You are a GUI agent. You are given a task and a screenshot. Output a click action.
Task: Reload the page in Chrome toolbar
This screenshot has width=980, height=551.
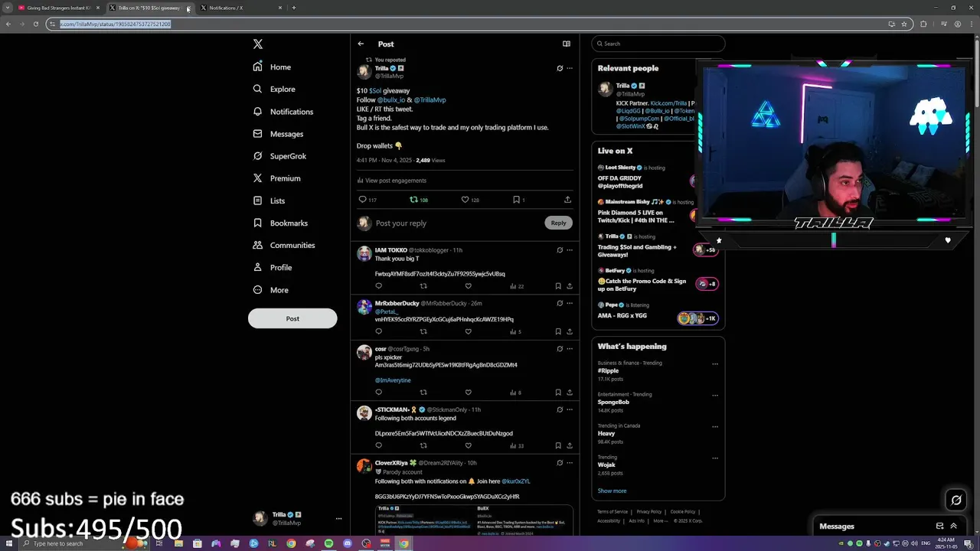[x=35, y=24]
